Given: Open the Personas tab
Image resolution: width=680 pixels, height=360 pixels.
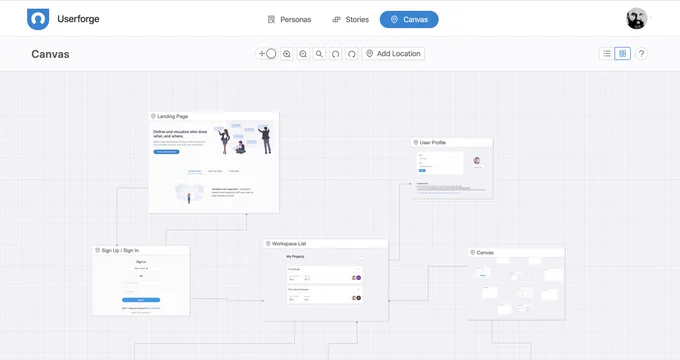Looking at the screenshot, I should coord(289,20).
